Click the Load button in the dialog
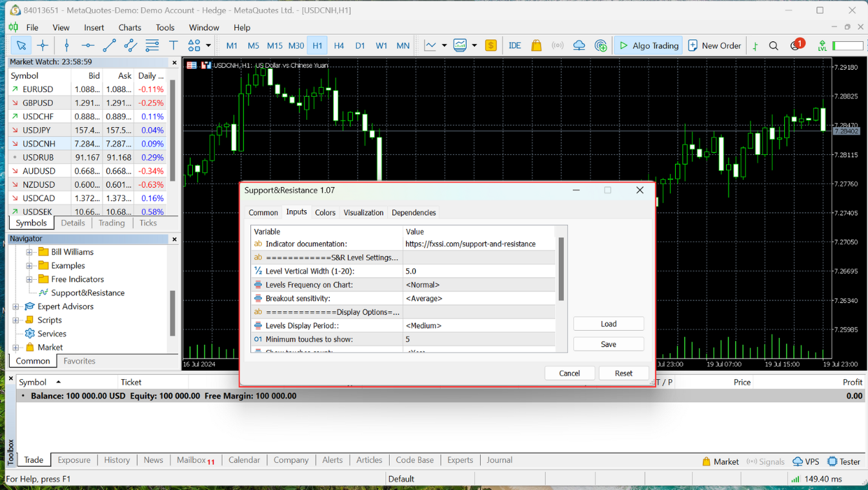Image resolution: width=868 pixels, height=490 pixels. point(609,324)
